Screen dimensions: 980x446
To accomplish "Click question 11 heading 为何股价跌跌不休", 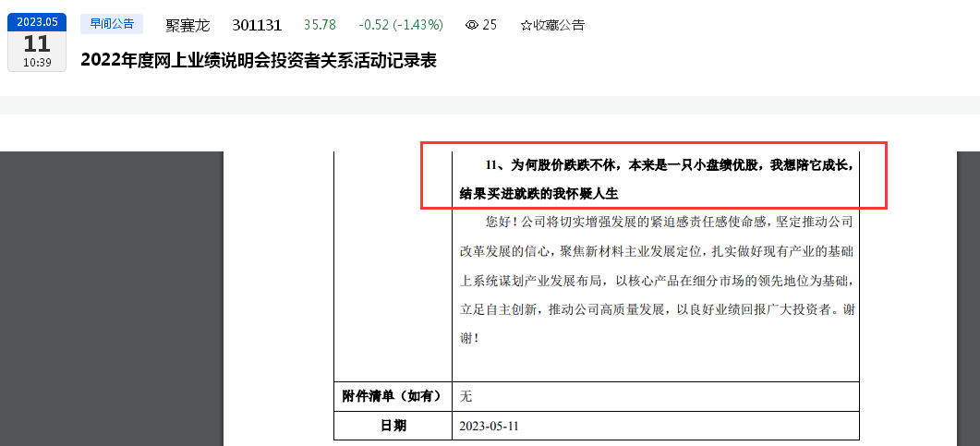I will (x=669, y=165).
